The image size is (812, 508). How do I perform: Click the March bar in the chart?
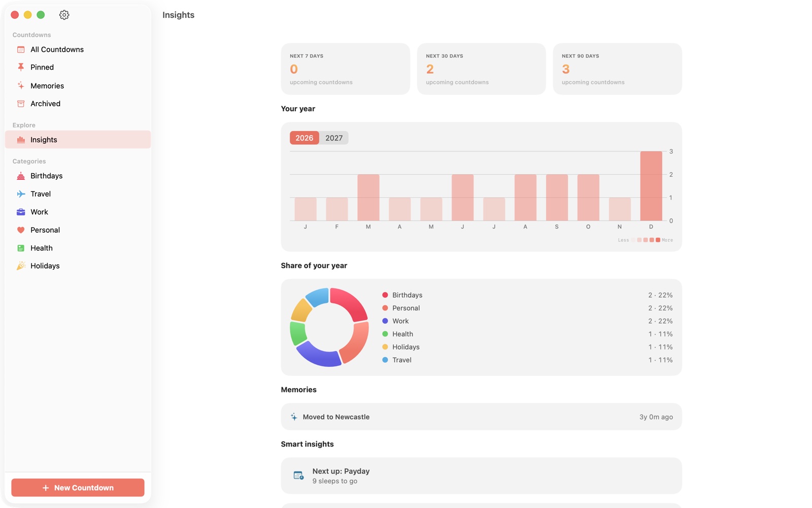[x=368, y=198]
